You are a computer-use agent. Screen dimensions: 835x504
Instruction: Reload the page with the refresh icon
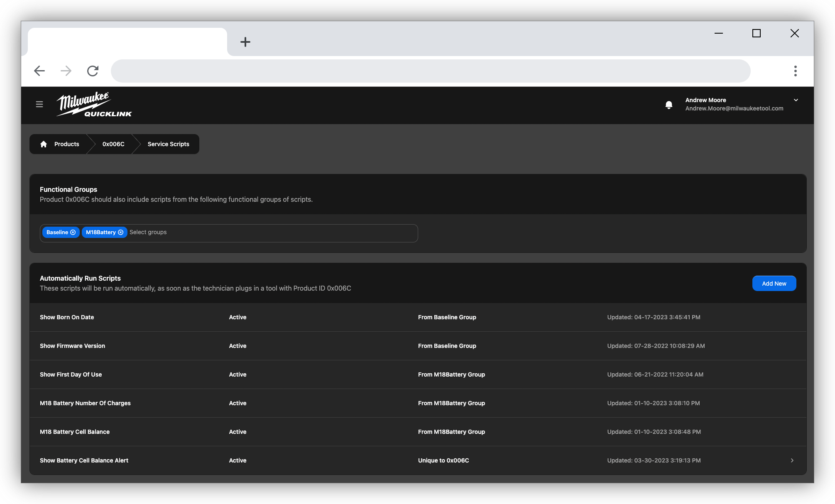[93, 71]
